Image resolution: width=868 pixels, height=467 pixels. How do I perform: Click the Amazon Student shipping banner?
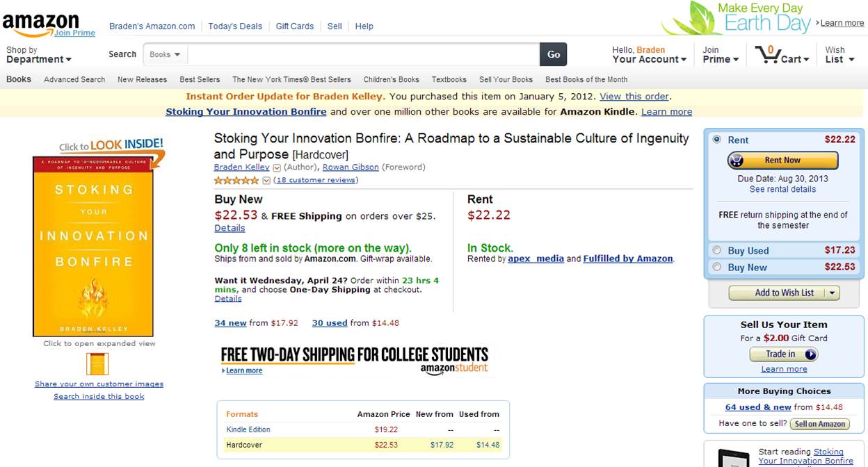click(x=355, y=360)
